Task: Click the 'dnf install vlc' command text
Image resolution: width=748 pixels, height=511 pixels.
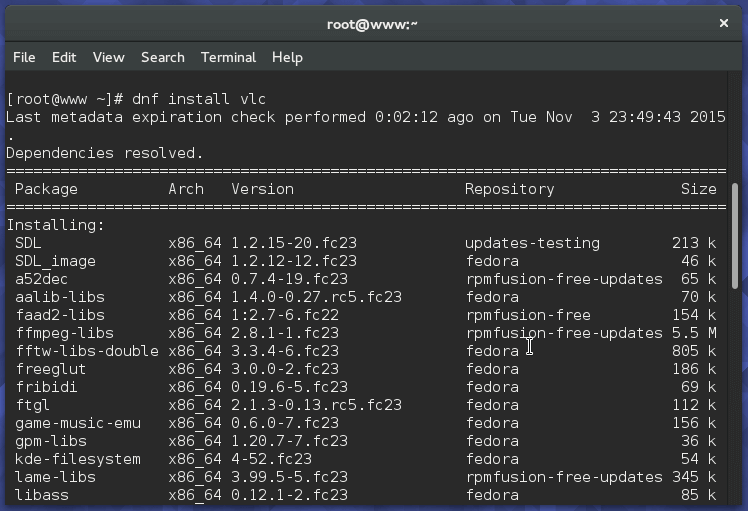Action: (198, 99)
